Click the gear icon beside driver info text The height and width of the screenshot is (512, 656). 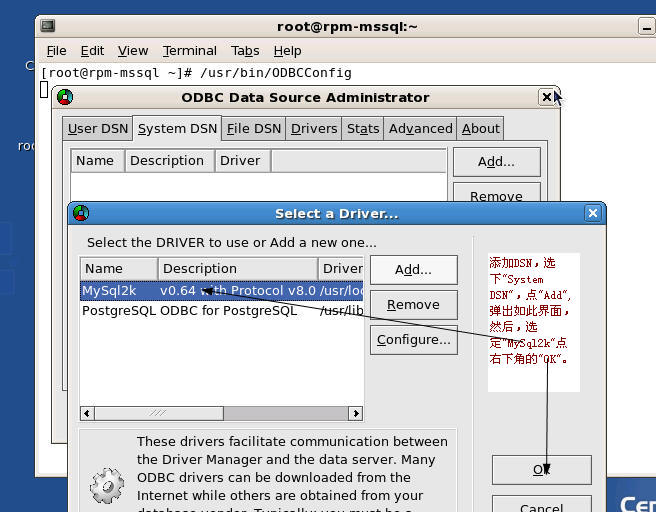tap(107, 486)
